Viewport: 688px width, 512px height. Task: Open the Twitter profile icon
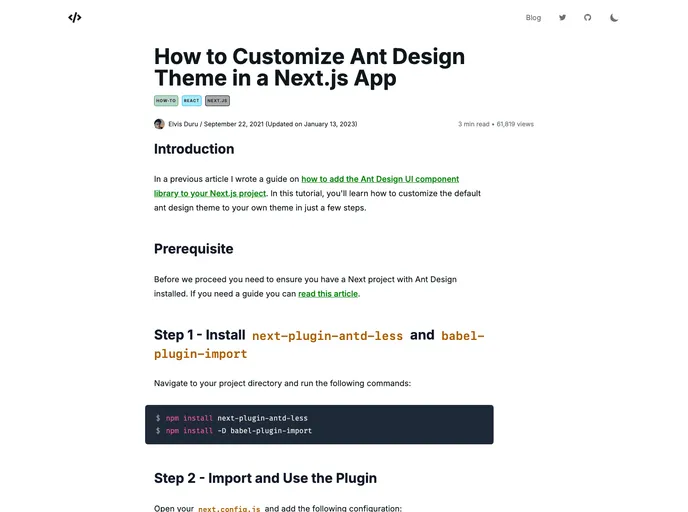(x=562, y=17)
